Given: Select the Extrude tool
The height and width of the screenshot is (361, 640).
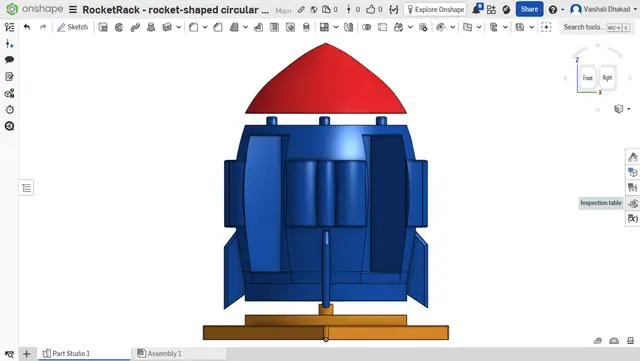Looking at the screenshot, I should click(x=103, y=27).
